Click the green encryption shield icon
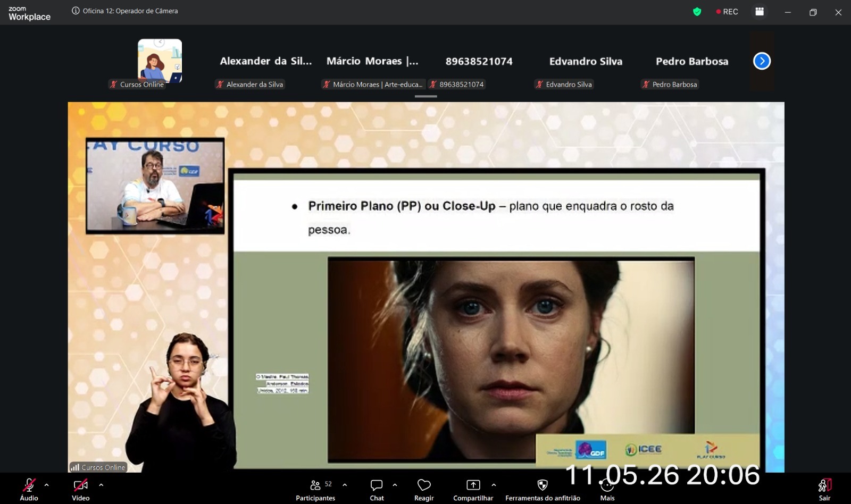The width and height of the screenshot is (851, 504). (x=697, y=12)
